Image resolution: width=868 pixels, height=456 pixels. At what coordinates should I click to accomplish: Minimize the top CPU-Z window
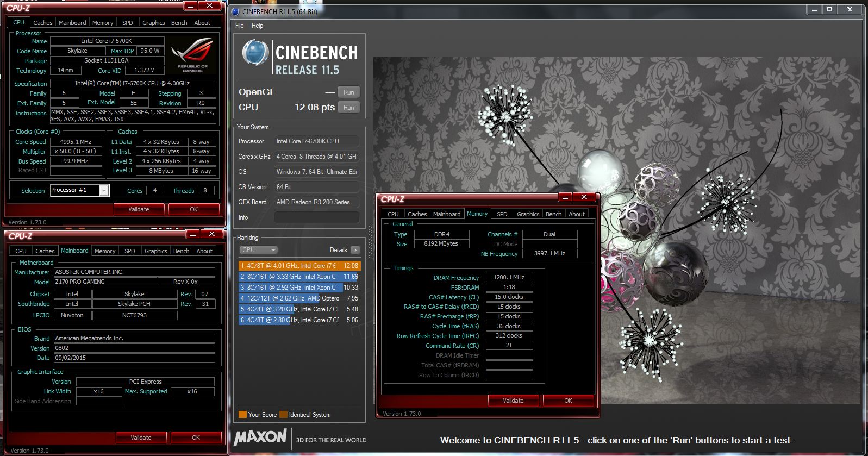tap(191, 6)
